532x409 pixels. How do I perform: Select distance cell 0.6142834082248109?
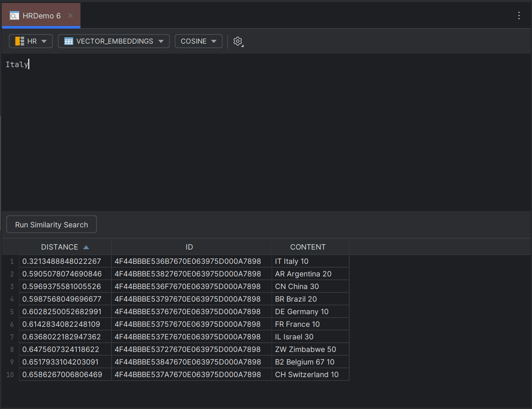65,324
